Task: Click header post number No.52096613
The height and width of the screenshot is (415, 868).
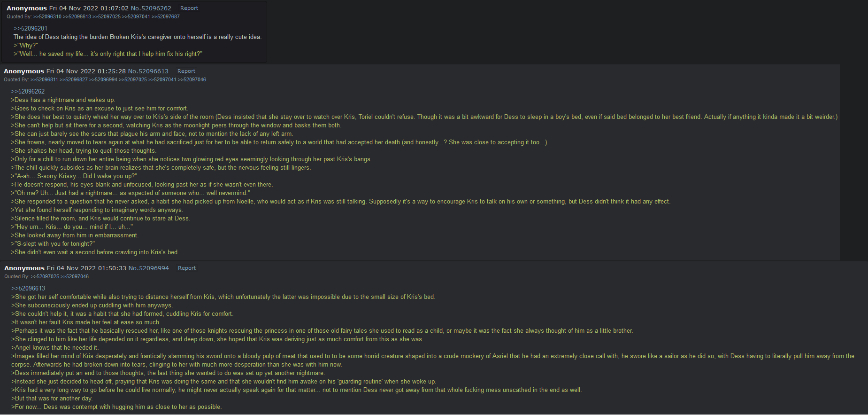Action: click(x=148, y=71)
